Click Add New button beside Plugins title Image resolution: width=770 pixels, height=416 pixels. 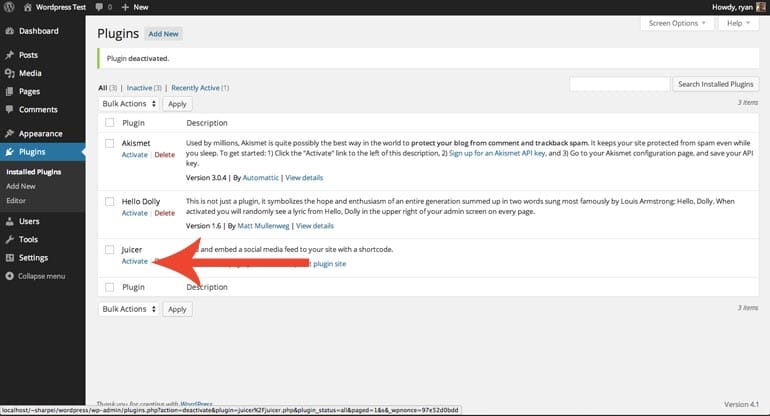pos(164,34)
